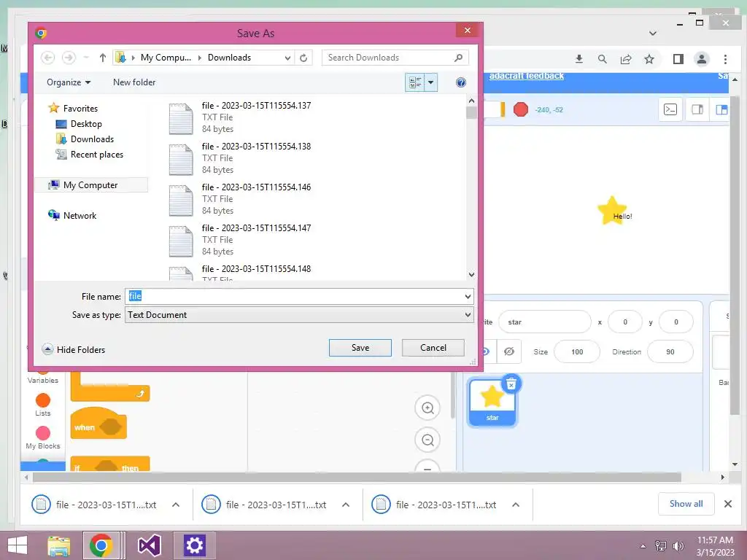Refresh the Downloads folder listing
747x560 pixels.
(303, 58)
